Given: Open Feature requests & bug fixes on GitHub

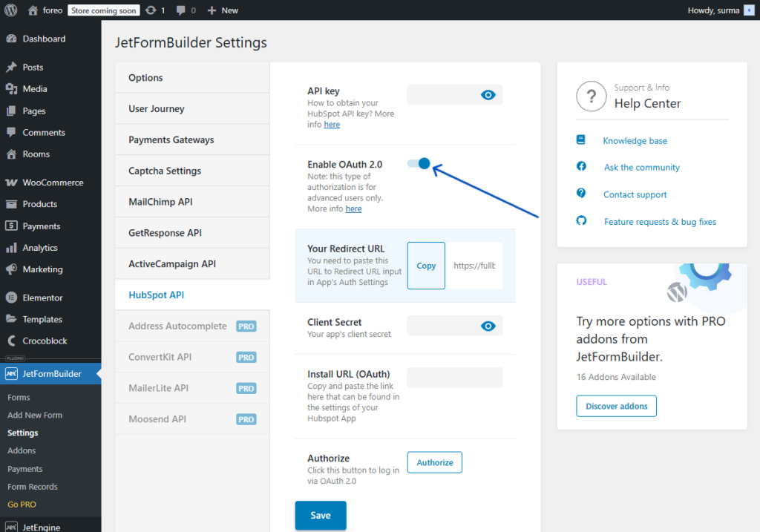Looking at the screenshot, I should [x=658, y=221].
